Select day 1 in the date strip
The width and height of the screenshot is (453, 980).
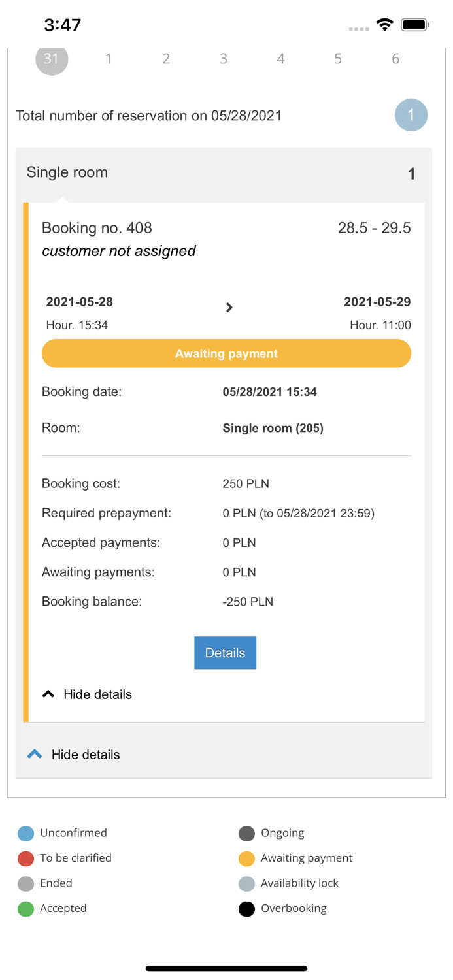pos(109,59)
